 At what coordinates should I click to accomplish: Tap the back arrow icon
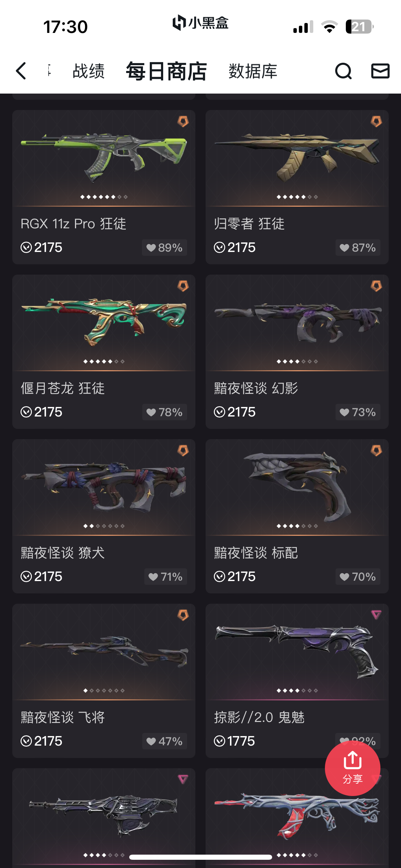click(x=21, y=71)
